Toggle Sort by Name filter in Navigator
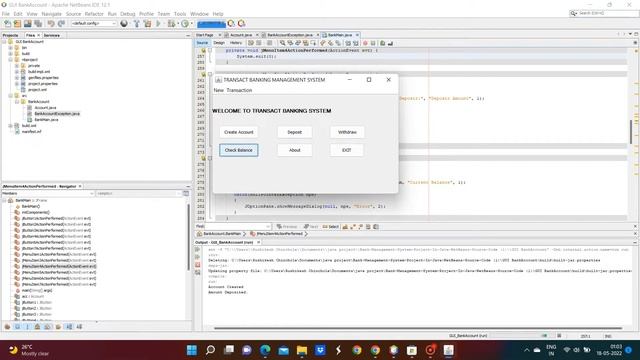Viewport: 640px width, 360px height. coord(69,327)
